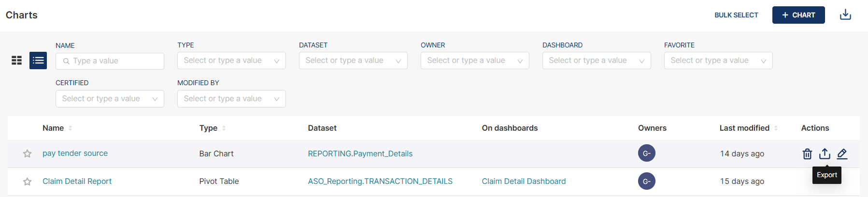
Task: Export the pay tender source chart
Action: (x=825, y=154)
